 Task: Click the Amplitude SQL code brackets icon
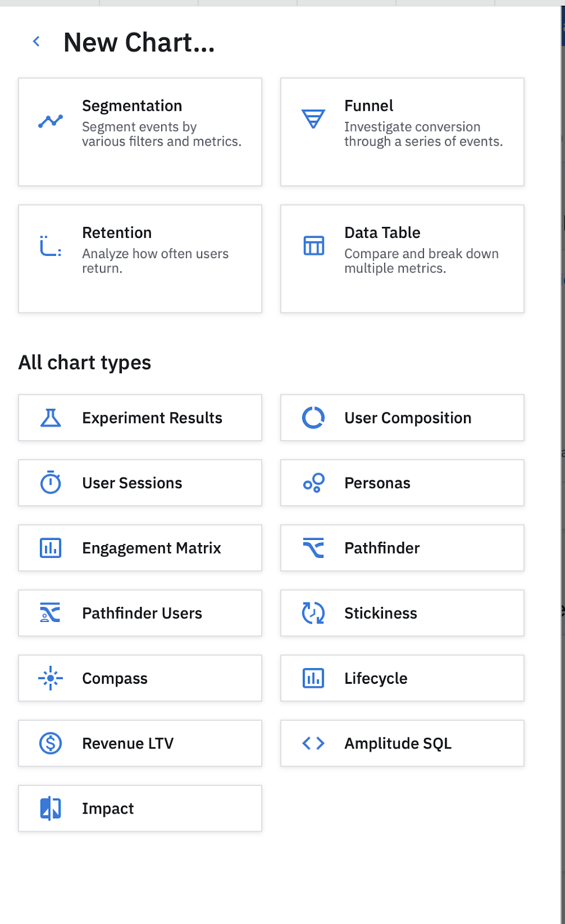(x=314, y=743)
